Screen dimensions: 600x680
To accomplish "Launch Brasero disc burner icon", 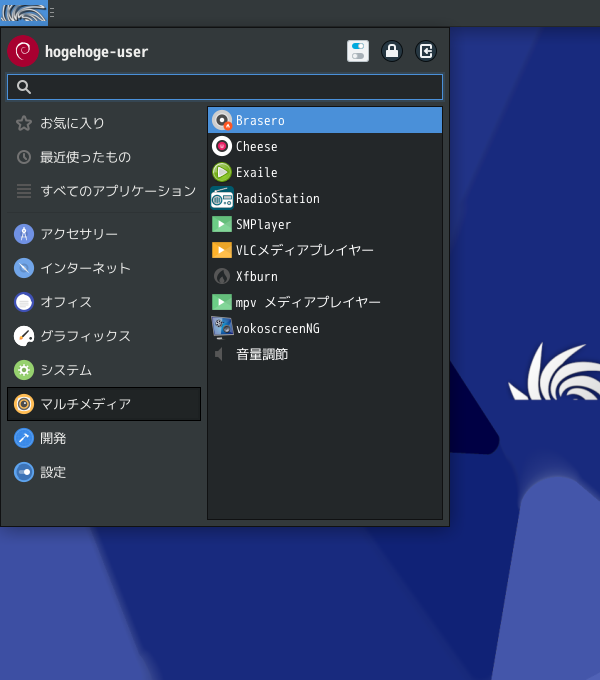I will click(222, 121).
